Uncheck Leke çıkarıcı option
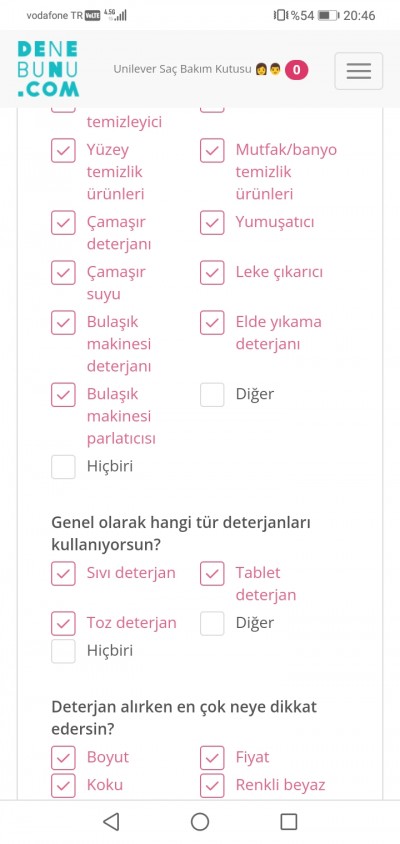The image size is (400, 844). (x=212, y=272)
